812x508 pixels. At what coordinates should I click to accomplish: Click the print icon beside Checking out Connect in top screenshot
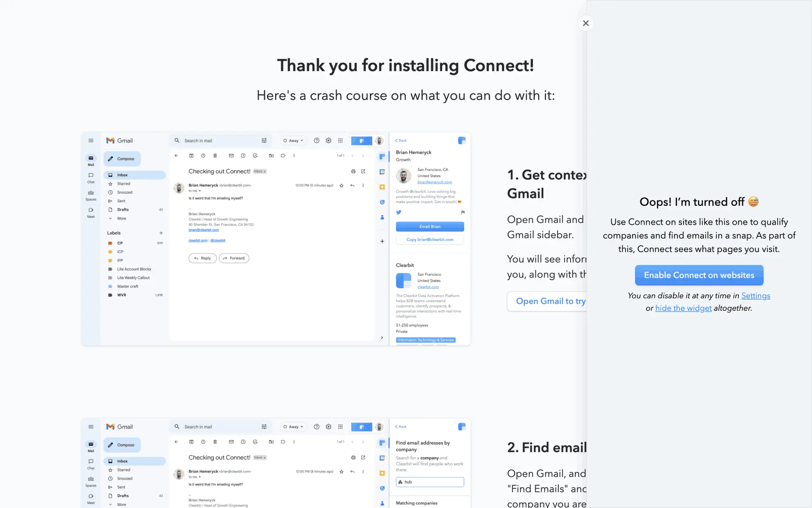tap(353, 171)
